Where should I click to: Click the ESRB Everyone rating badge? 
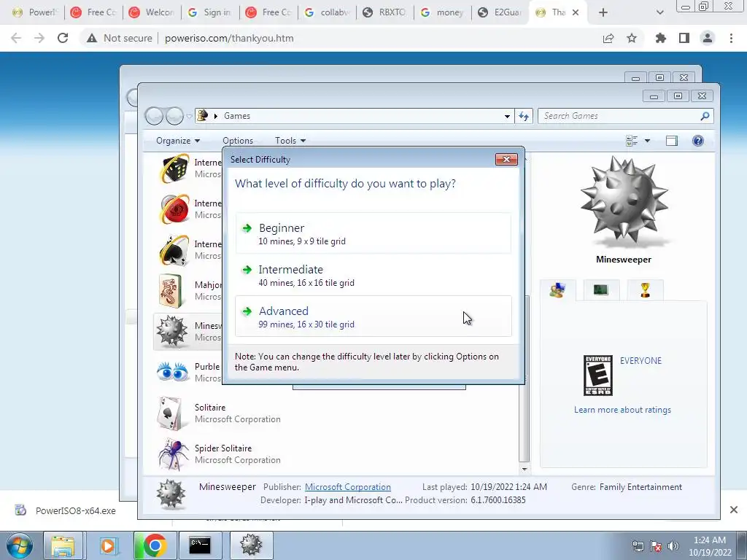click(x=598, y=376)
